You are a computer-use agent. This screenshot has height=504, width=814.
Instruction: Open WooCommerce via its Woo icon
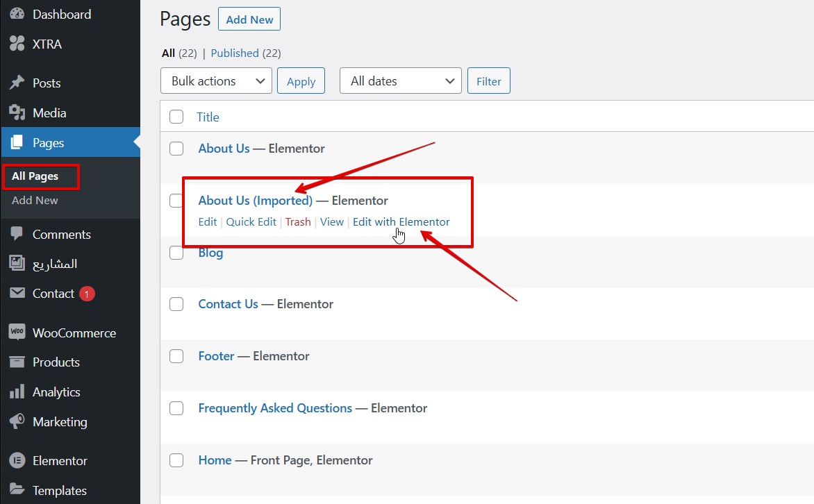pyautogui.click(x=17, y=333)
